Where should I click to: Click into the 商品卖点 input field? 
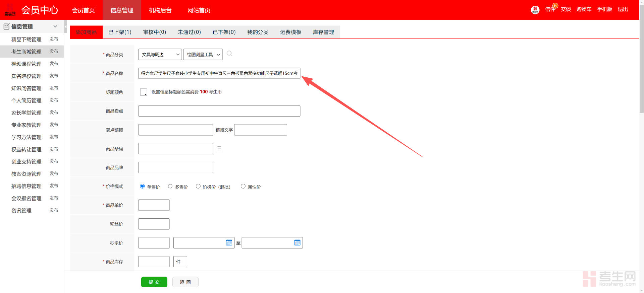219,111
